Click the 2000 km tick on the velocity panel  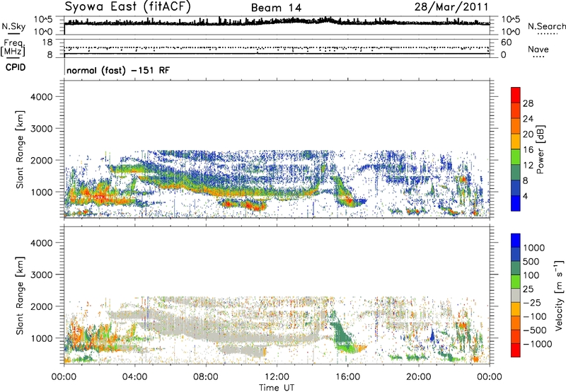coord(42,306)
